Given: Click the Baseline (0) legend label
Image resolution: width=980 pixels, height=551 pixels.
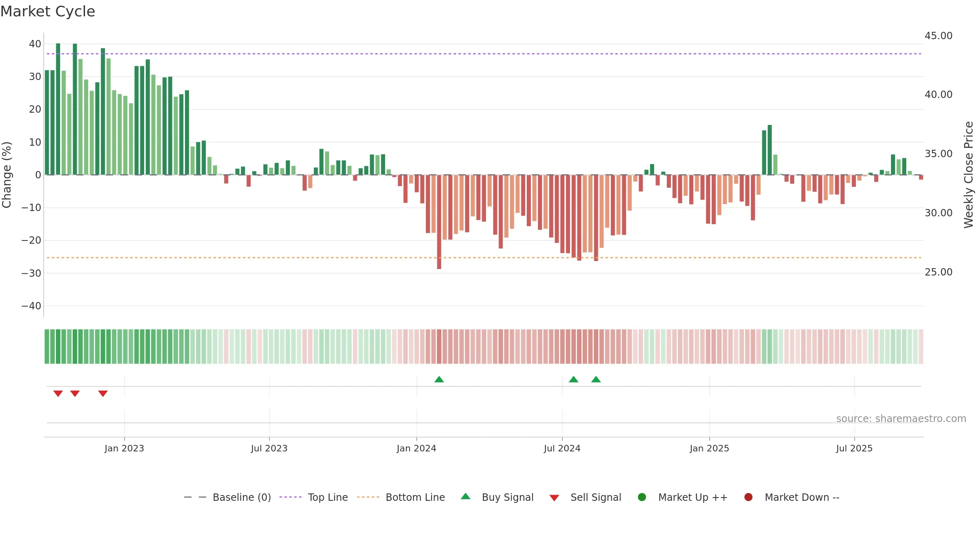Looking at the screenshot, I should pos(242,497).
